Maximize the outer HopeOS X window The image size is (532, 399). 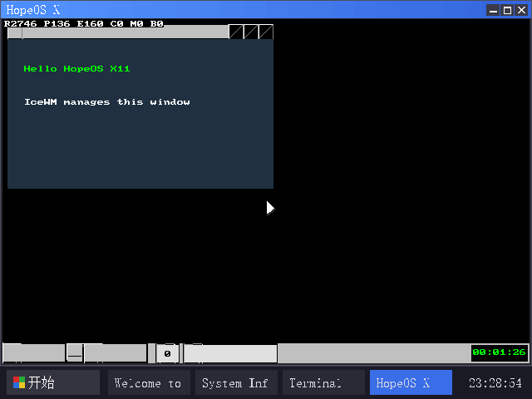pyautogui.click(x=507, y=11)
